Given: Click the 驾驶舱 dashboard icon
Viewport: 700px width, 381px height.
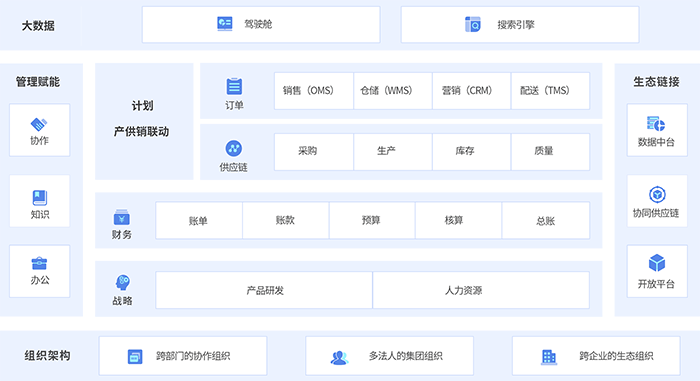Looking at the screenshot, I should [225, 24].
